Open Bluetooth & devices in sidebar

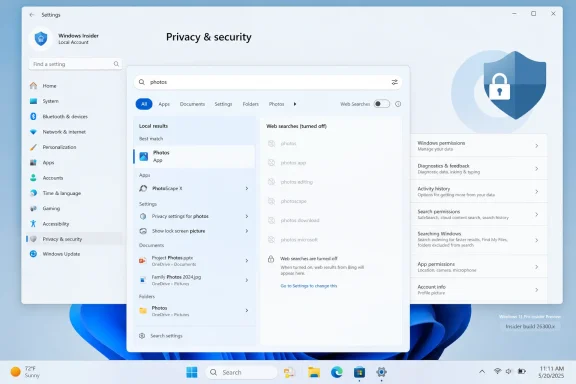pyautogui.click(x=75, y=116)
